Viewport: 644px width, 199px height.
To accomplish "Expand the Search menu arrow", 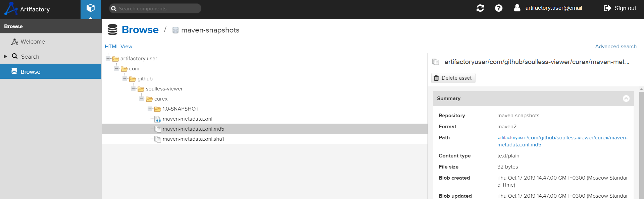I will [5, 57].
